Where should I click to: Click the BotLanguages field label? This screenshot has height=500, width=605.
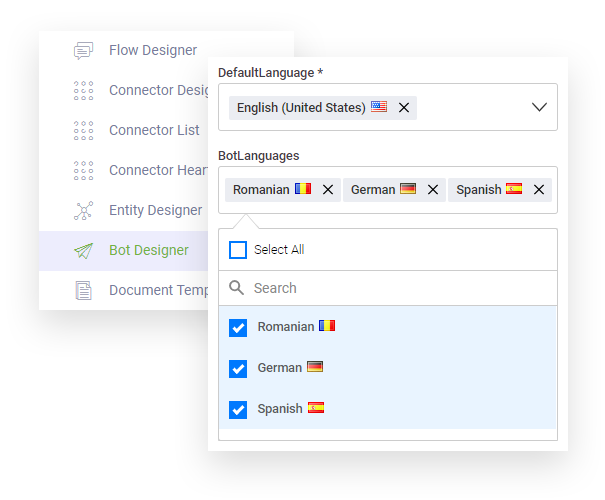tap(259, 156)
